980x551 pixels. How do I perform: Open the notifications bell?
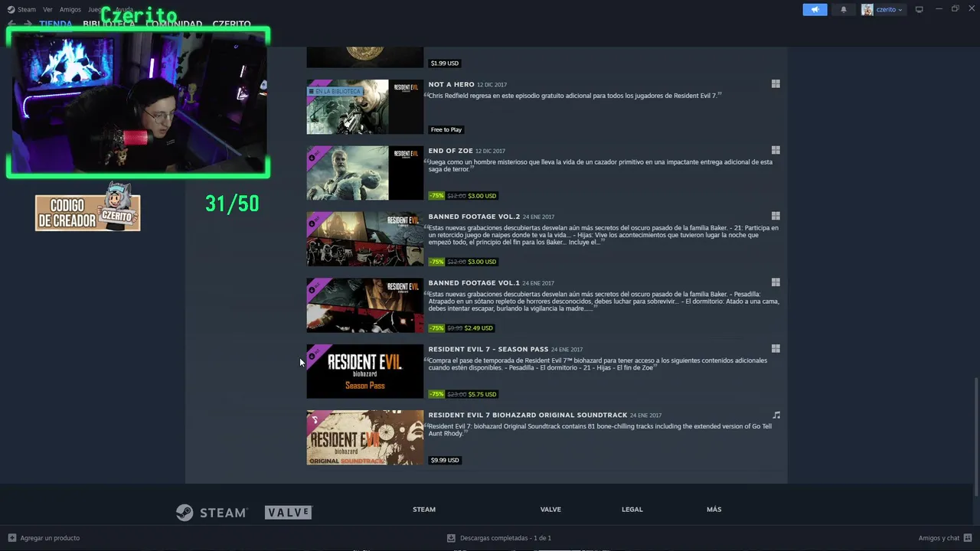point(844,9)
